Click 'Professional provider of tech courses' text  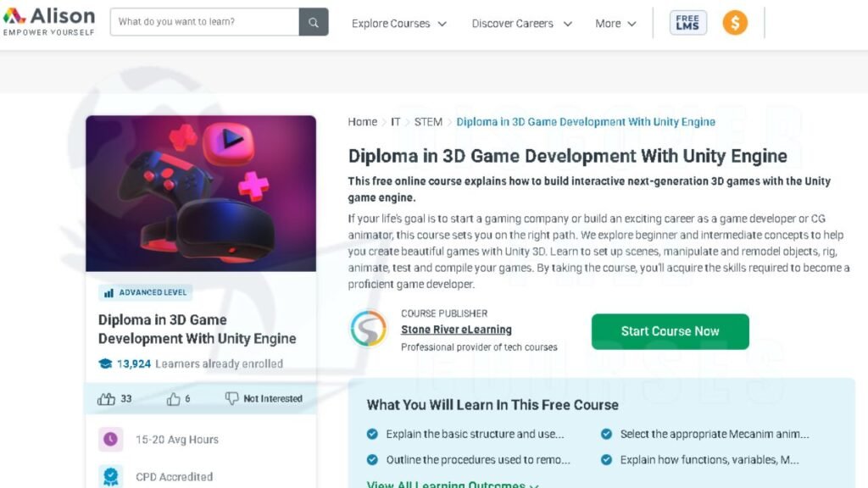[479, 347]
